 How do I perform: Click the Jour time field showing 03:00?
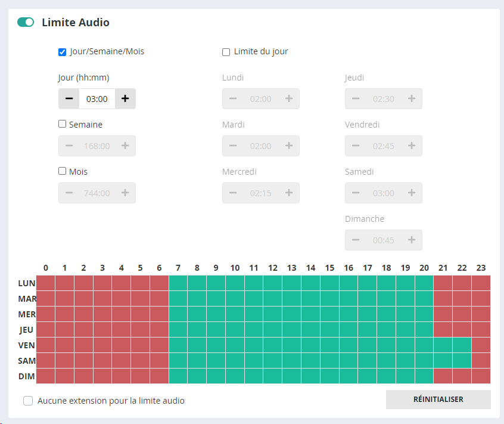pyautogui.click(x=97, y=99)
